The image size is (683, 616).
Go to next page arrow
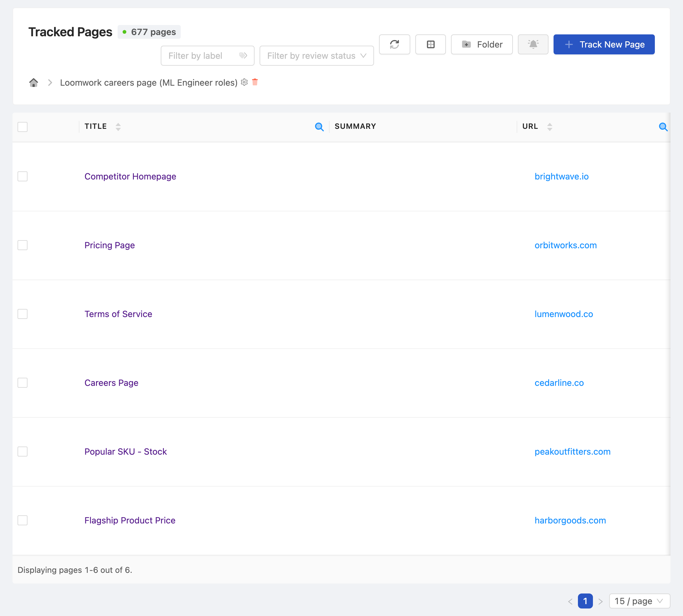[600, 601]
